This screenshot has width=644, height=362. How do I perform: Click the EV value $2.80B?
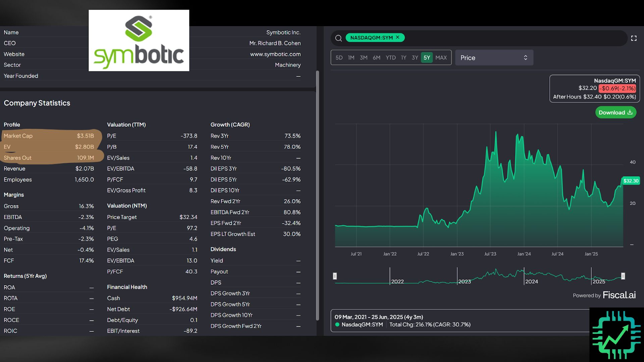pos(85,147)
